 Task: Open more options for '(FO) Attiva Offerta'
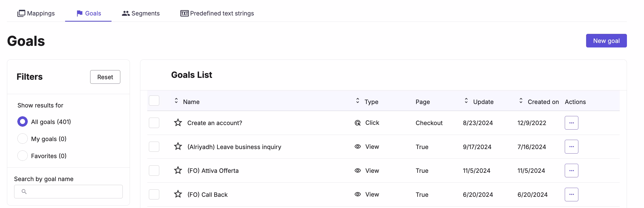pyautogui.click(x=571, y=170)
